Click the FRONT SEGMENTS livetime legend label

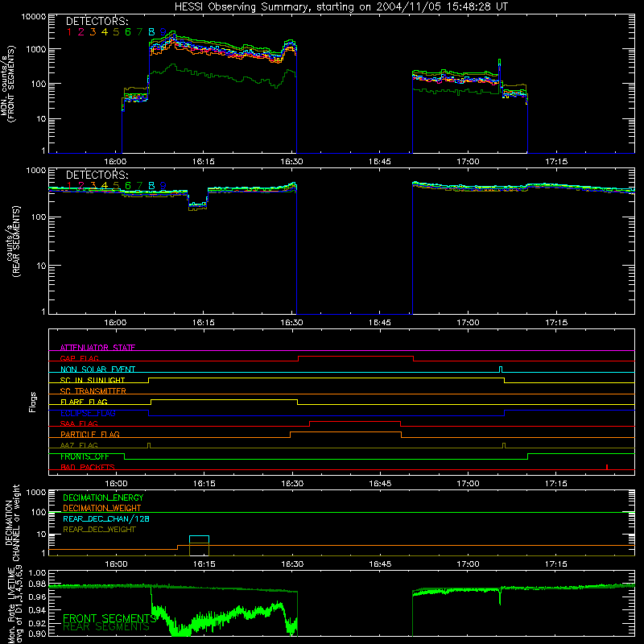click(109, 618)
